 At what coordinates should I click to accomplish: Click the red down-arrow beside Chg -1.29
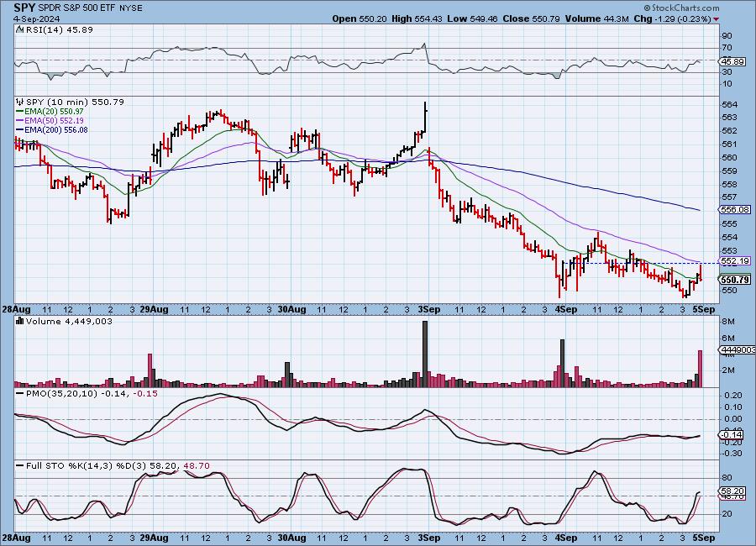[716, 19]
